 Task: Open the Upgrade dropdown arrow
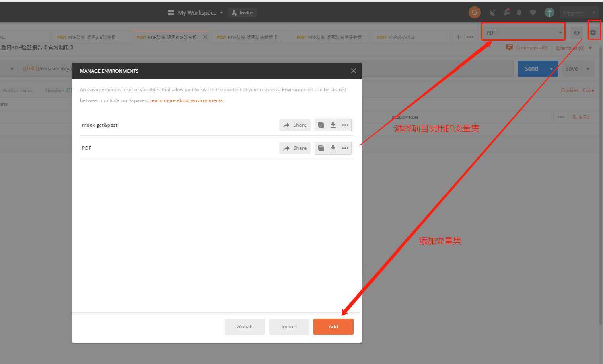[593, 12]
